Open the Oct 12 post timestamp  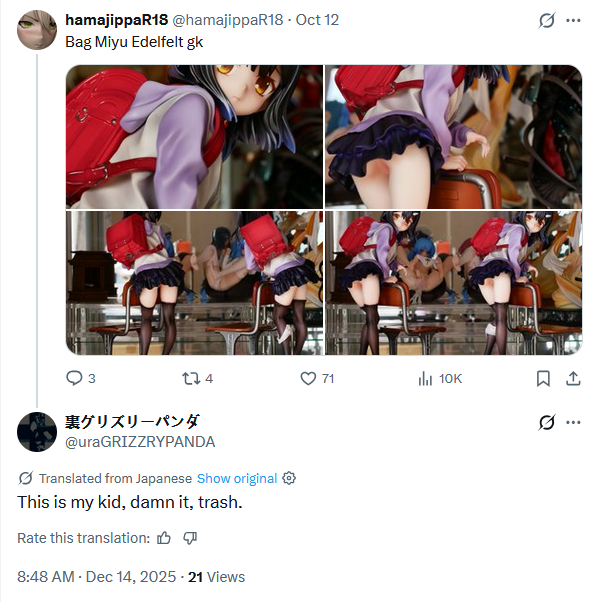click(317, 20)
